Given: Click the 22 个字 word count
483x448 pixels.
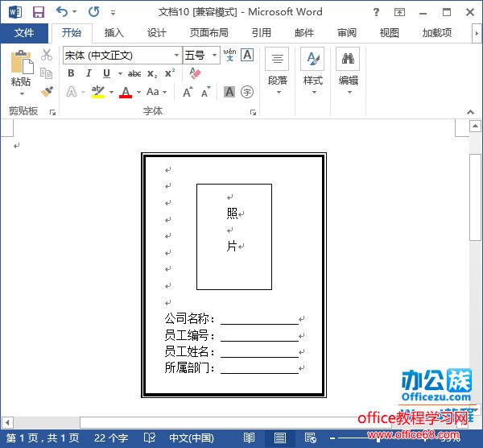Looking at the screenshot, I should (111, 438).
